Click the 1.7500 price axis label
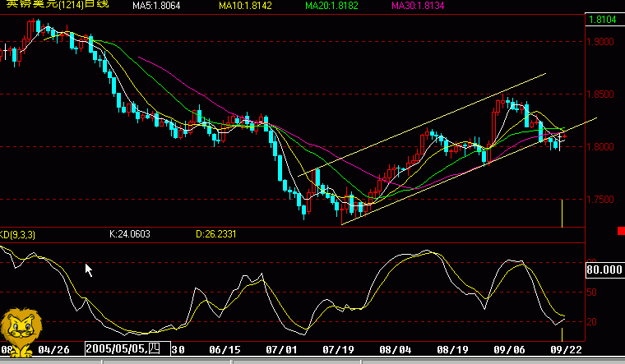 [x=600, y=200]
